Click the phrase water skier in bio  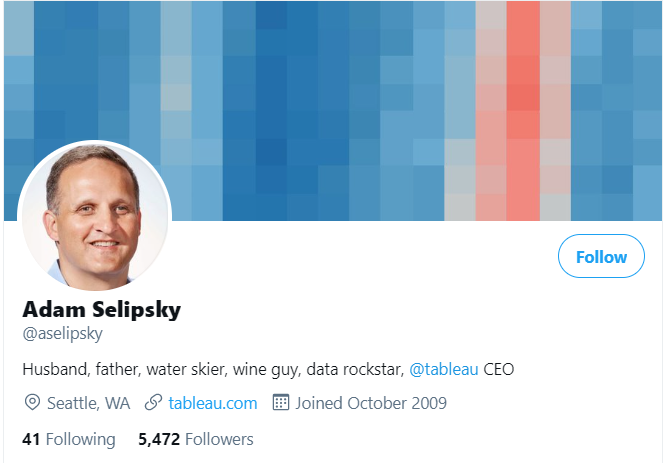[x=188, y=369]
